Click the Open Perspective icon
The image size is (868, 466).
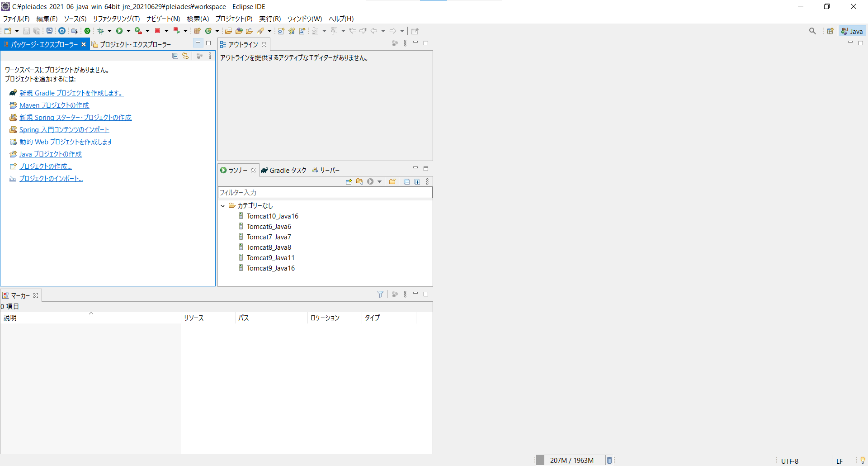coord(830,31)
